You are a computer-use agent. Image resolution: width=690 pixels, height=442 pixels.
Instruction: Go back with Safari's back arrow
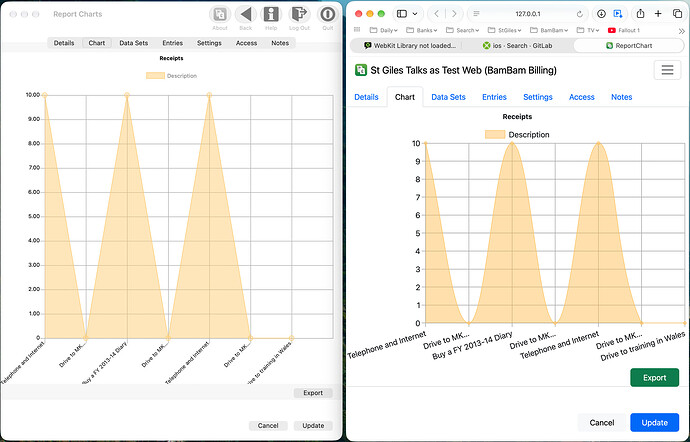point(437,14)
